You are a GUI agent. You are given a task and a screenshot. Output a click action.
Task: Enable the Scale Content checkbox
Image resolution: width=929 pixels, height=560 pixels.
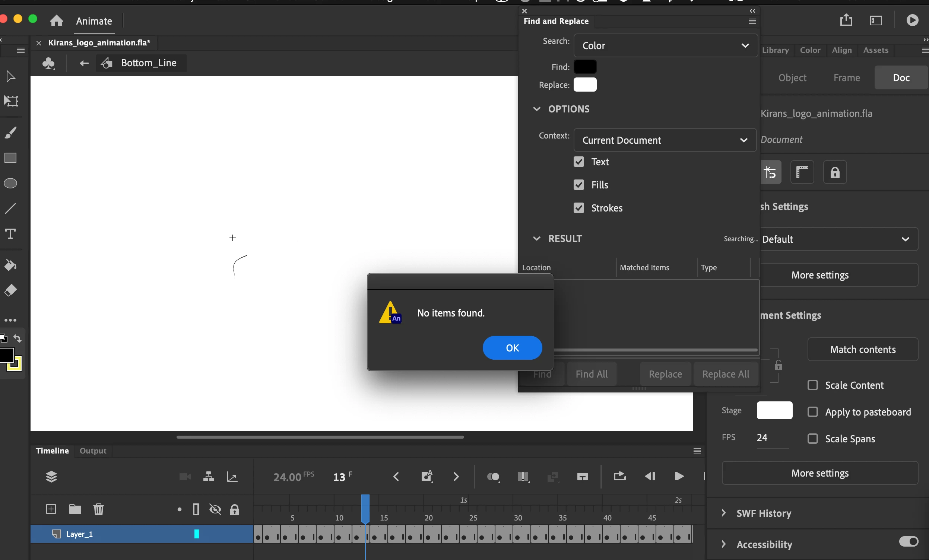pos(812,385)
